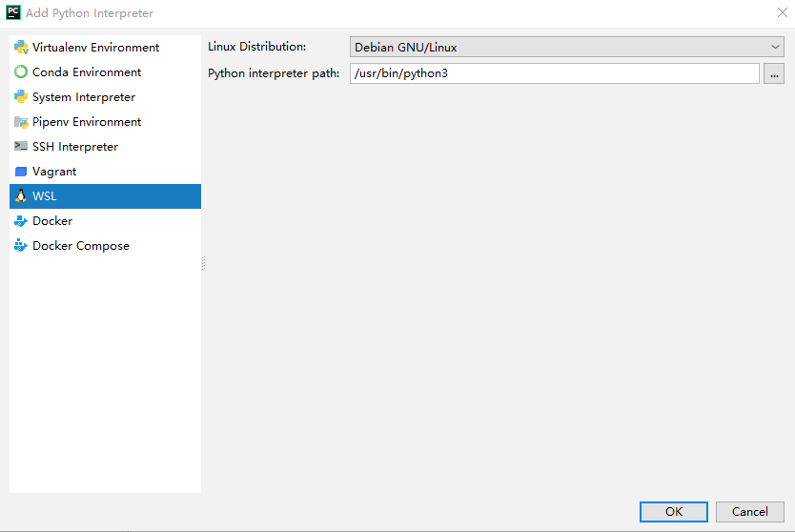795x532 pixels.
Task: Choose Conda Environment option
Action: (106, 72)
